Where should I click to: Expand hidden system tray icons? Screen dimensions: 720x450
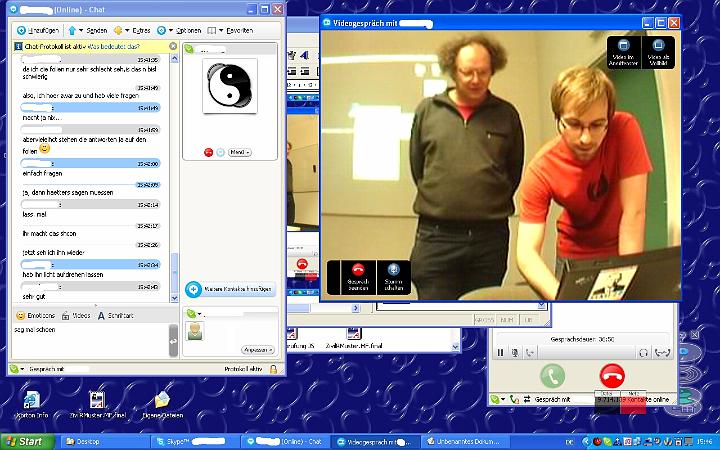(585, 442)
